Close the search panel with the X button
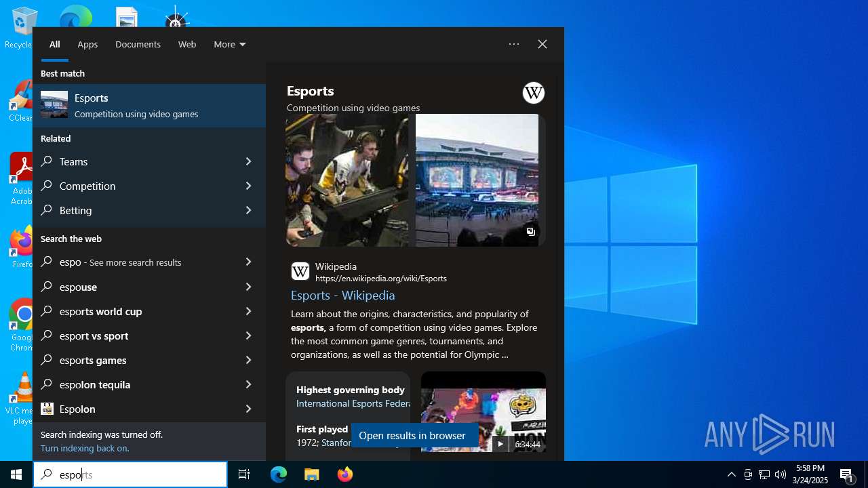The width and height of the screenshot is (868, 488). [x=542, y=44]
